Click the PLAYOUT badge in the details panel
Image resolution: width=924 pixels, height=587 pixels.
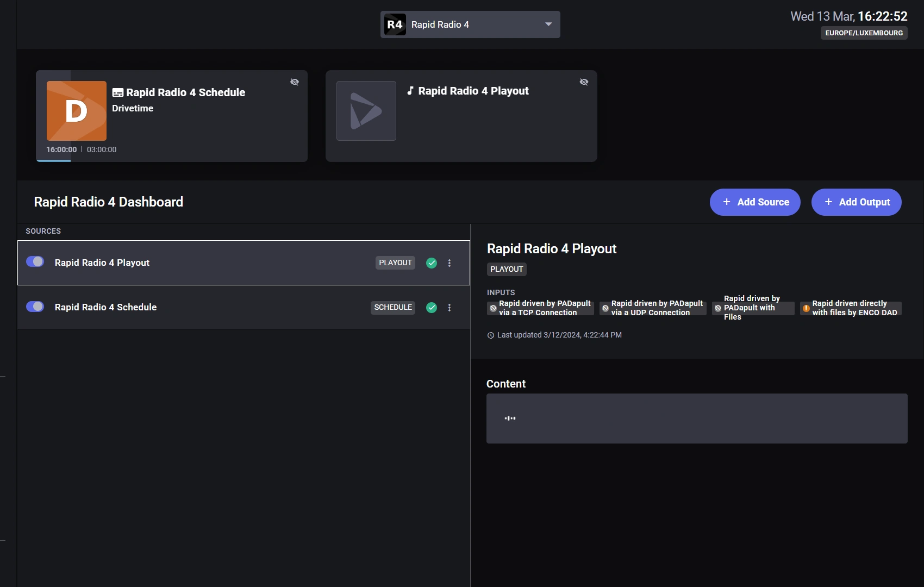(x=507, y=269)
